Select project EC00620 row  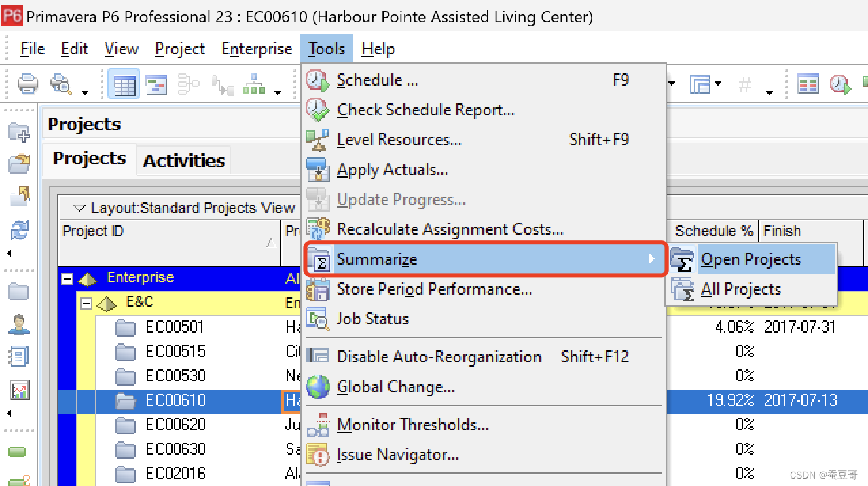(x=175, y=425)
